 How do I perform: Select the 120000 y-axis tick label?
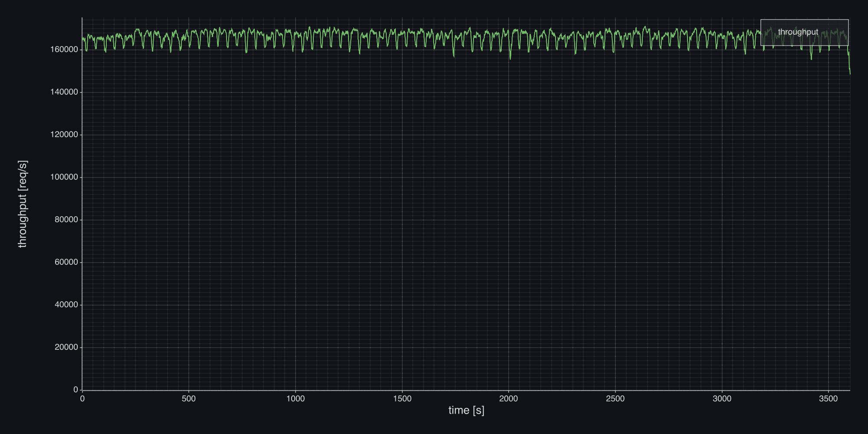coord(64,135)
